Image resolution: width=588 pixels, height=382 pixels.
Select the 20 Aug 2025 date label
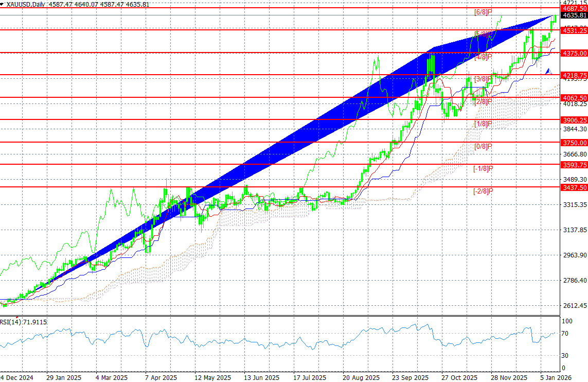361,377
